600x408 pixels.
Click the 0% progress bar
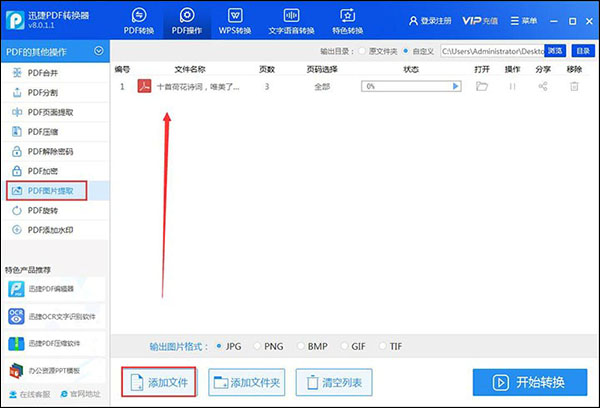(411, 86)
